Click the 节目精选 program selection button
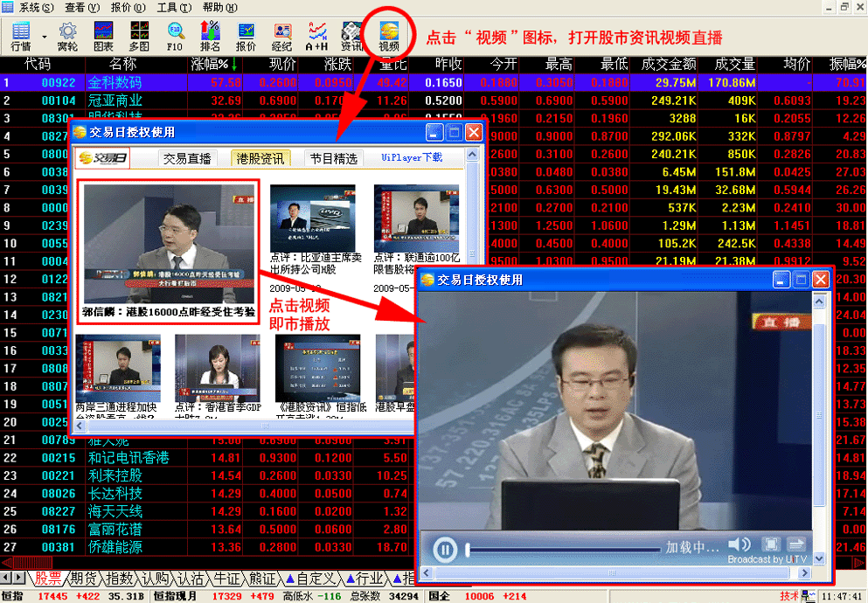This screenshot has width=868, height=603. (x=333, y=158)
